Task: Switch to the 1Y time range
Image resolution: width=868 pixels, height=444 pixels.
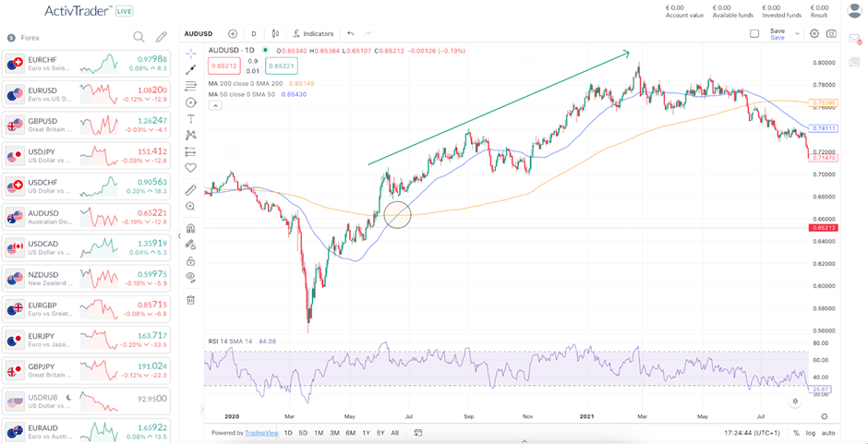Action: (366, 433)
